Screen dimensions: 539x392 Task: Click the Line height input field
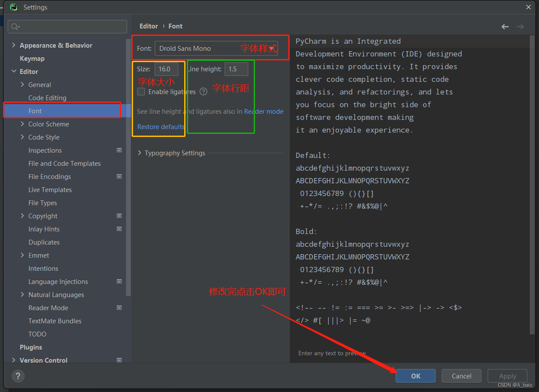(236, 69)
